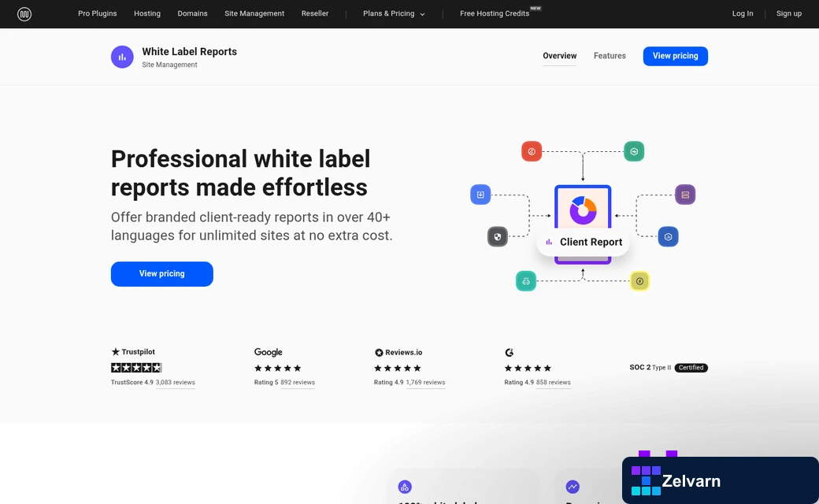The image size is (819, 504).
Task: Click the Site Management subtitle under White Label Reports
Action: [170, 65]
